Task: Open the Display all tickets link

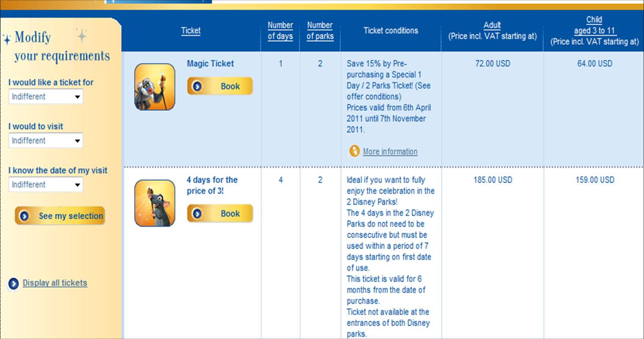Action: [55, 283]
